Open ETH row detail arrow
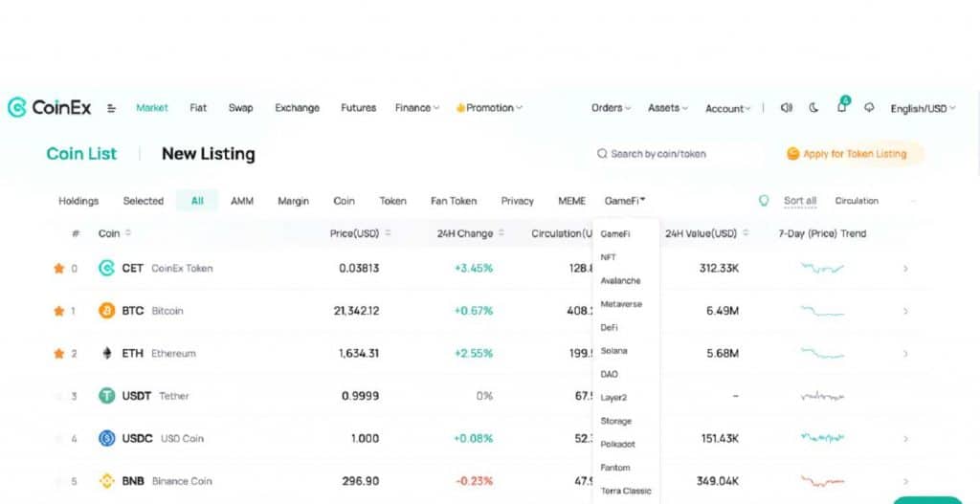The image size is (980, 504). [x=905, y=354]
